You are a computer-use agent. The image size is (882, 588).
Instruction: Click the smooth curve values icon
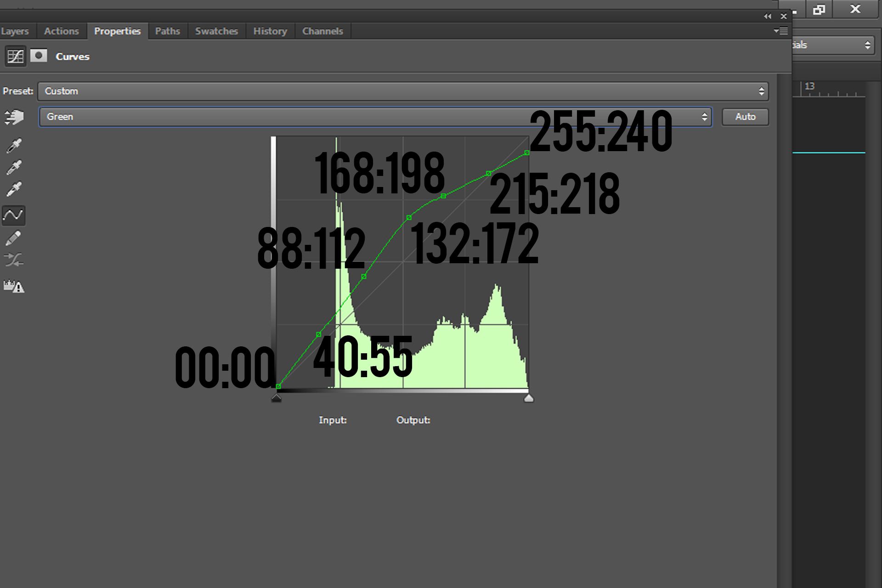14,260
